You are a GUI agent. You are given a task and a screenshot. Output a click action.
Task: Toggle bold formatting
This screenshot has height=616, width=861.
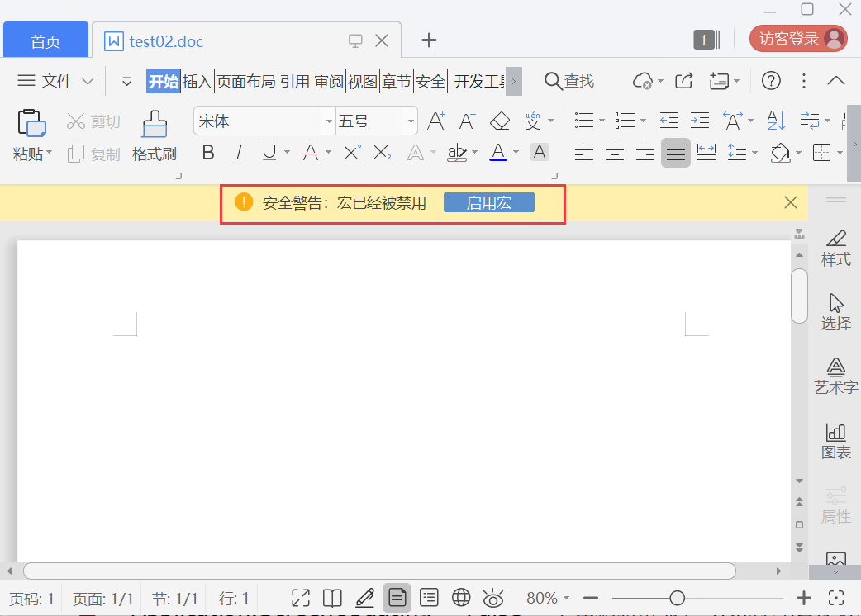tap(207, 152)
